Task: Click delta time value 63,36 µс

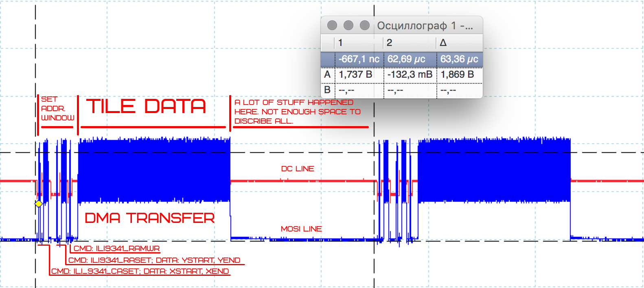Action: 459,59
